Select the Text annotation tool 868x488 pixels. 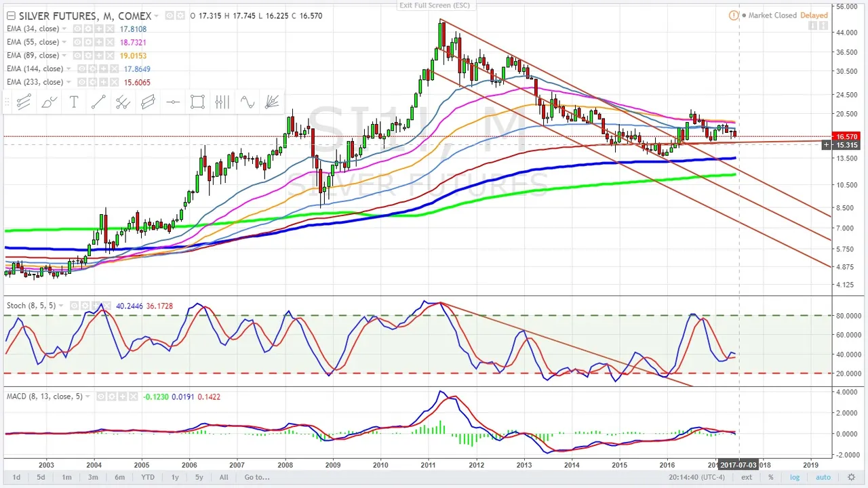pos(73,102)
